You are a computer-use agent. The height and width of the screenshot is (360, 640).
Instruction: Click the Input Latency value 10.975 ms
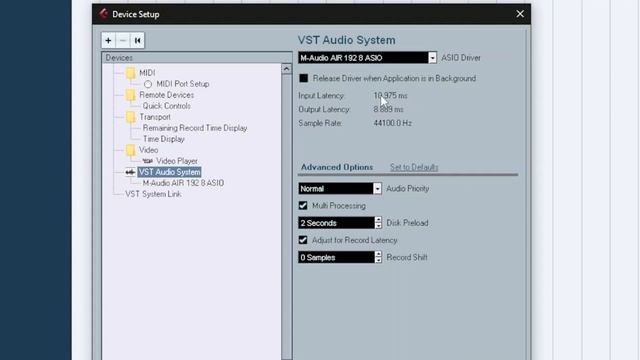[390, 96]
